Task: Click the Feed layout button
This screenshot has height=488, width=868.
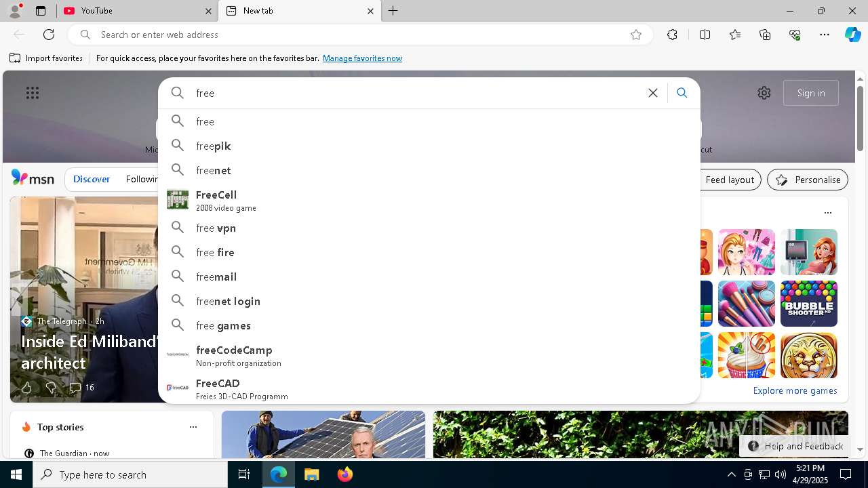Action: coord(729,180)
